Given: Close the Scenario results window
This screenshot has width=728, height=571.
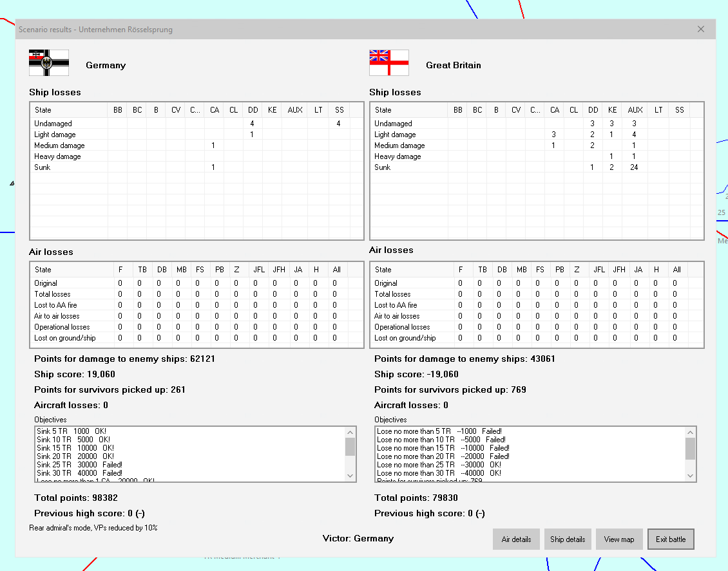Looking at the screenshot, I should [700, 29].
